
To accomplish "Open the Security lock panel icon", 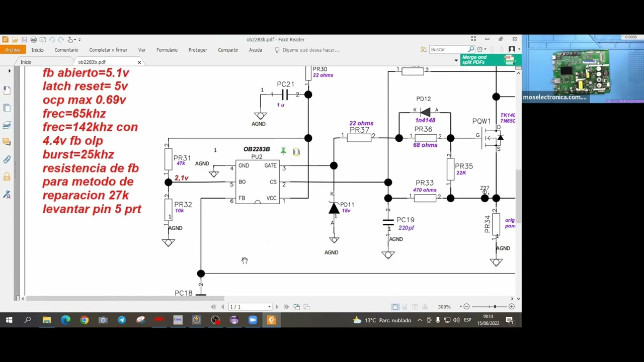I will [x=7, y=176].
